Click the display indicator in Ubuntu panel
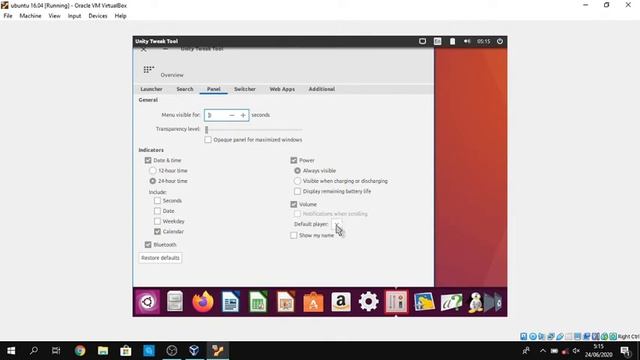Screen dimensions: 640x360 point(422,41)
